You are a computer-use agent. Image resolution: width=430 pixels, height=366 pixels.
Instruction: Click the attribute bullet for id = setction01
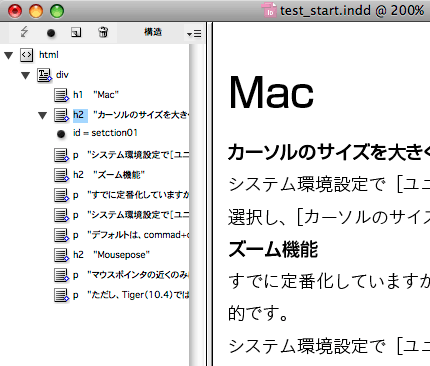(61, 134)
